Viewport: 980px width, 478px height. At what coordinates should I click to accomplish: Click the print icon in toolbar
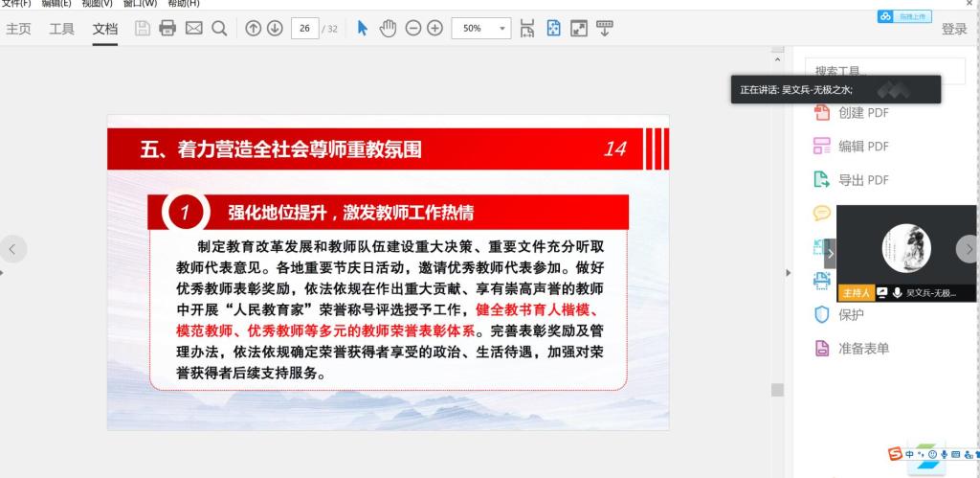[x=167, y=29]
